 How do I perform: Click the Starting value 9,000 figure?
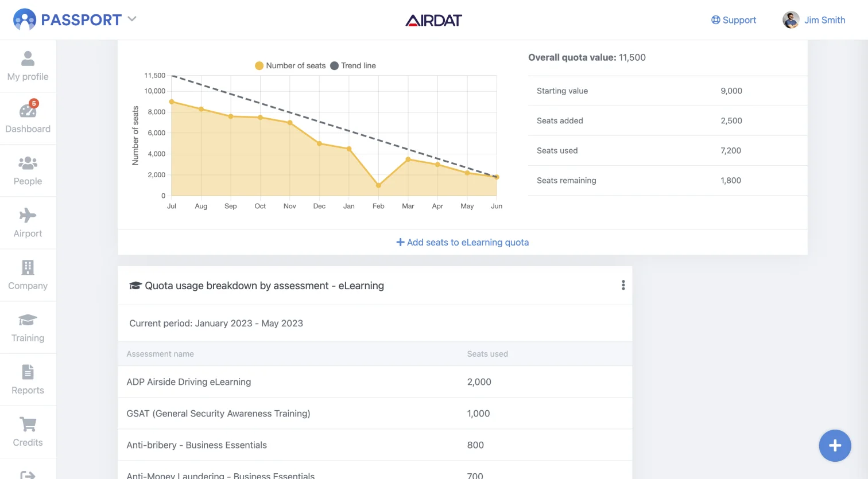tap(731, 91)
